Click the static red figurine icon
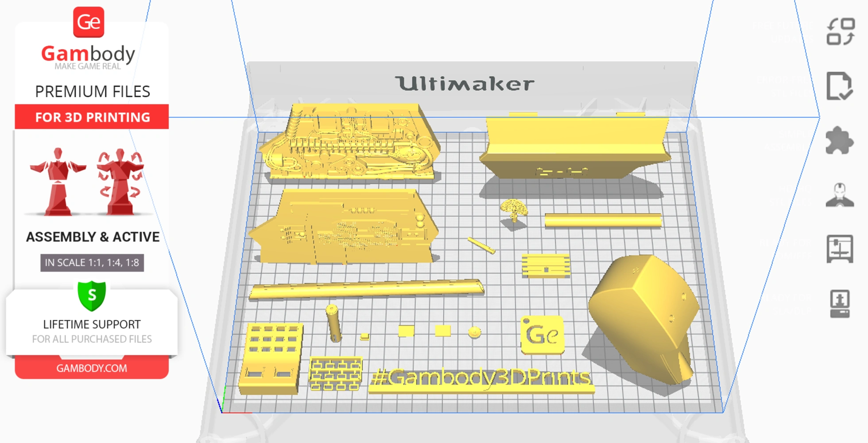 (x=58, y=182)
